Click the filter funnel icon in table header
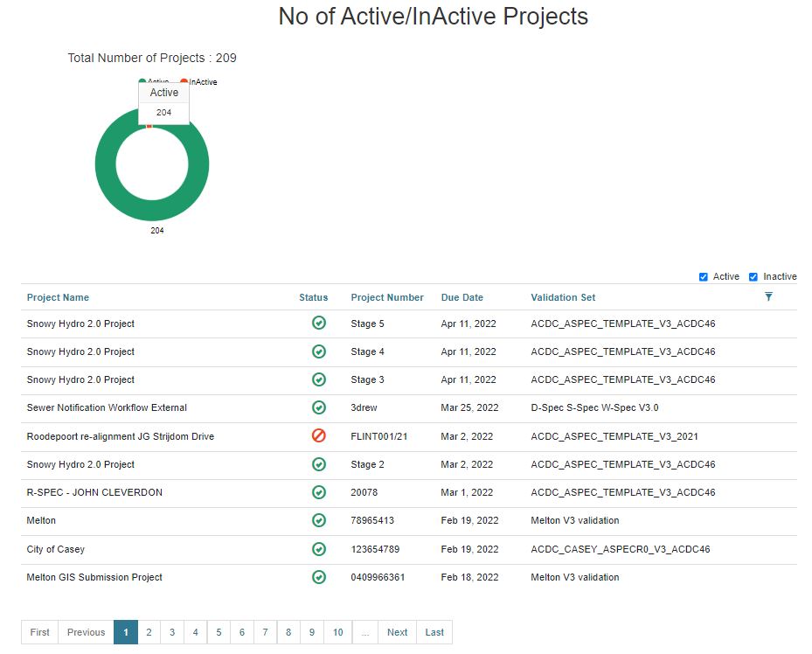The height and width of the screenshot is (654, 812). 768,297
